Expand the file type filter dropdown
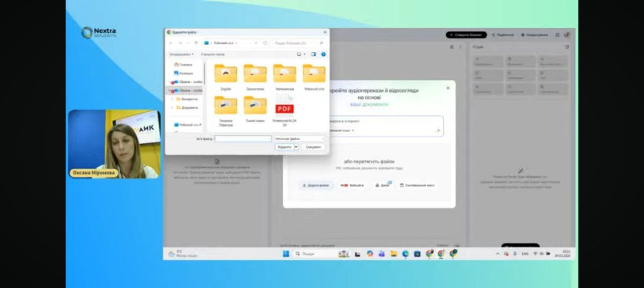Screen dimensions: 644x288 pos(300,138)
